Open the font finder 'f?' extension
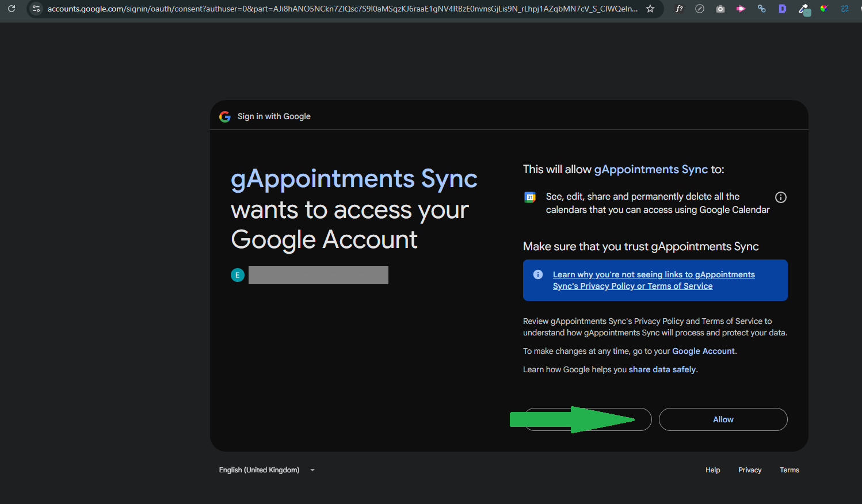Screen dimensions: 862x504 (679, 9)
